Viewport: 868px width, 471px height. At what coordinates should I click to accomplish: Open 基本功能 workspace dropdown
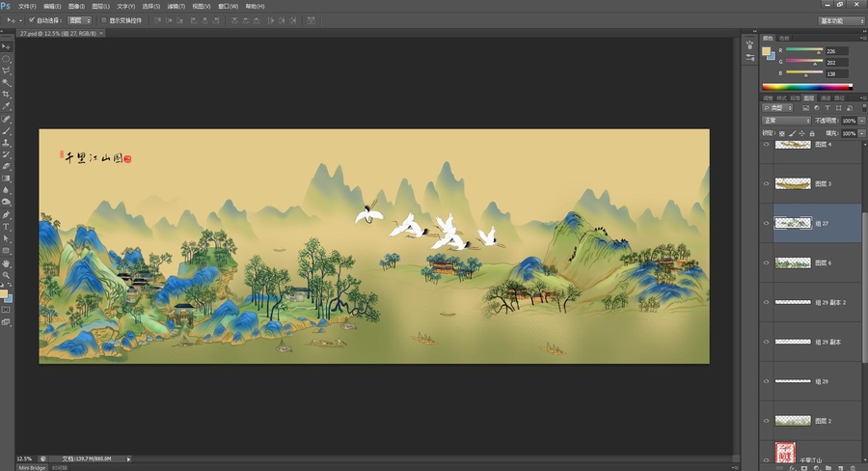pyautogui.click(x=841, y=21)
